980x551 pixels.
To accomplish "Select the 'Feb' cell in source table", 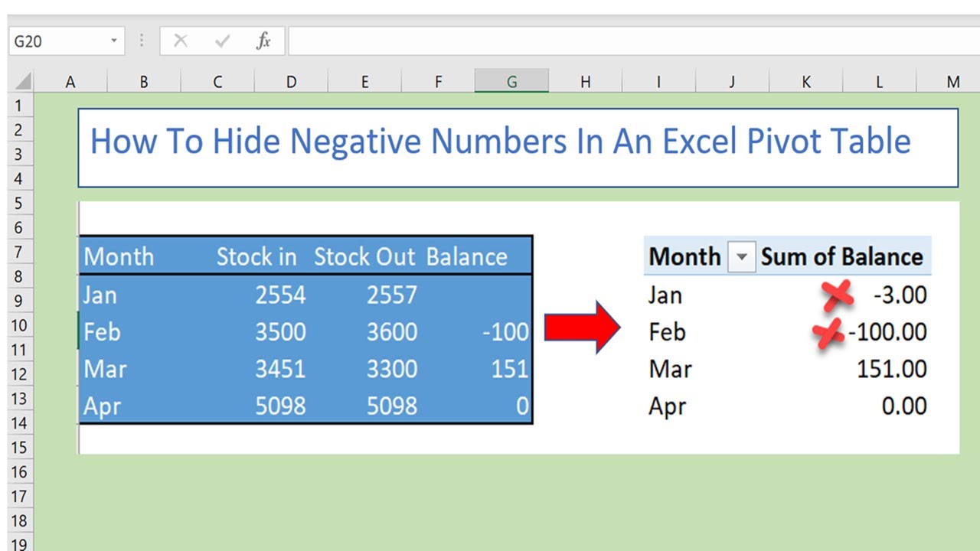I will click(103, 332).
